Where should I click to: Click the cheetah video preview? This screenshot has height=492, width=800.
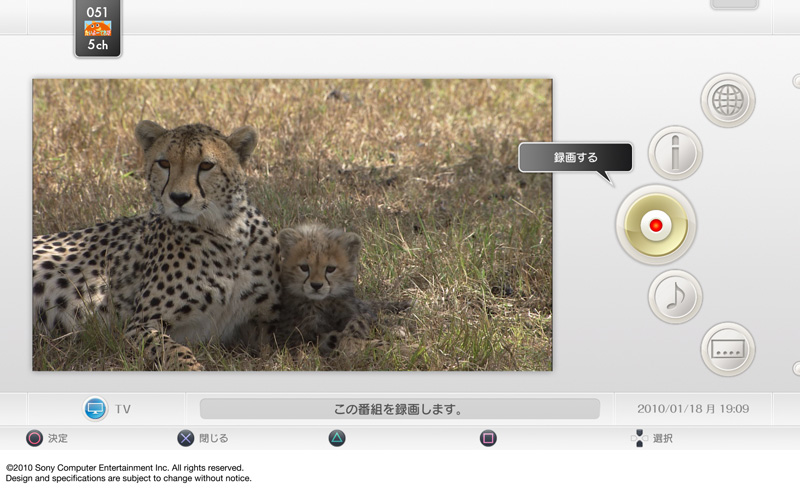coord(292,225)
